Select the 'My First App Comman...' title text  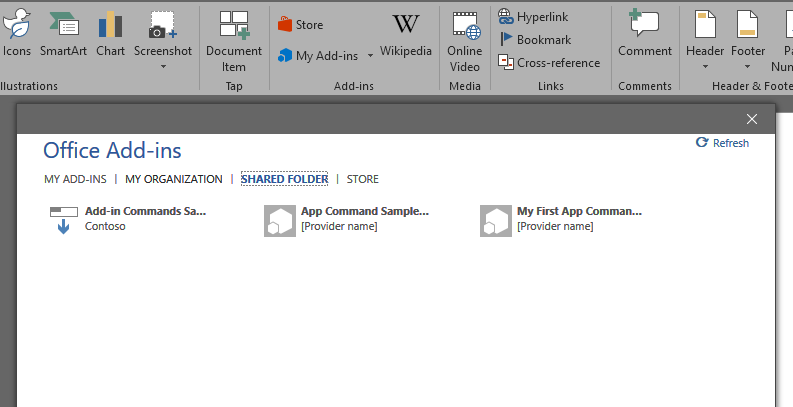[579, 211]
